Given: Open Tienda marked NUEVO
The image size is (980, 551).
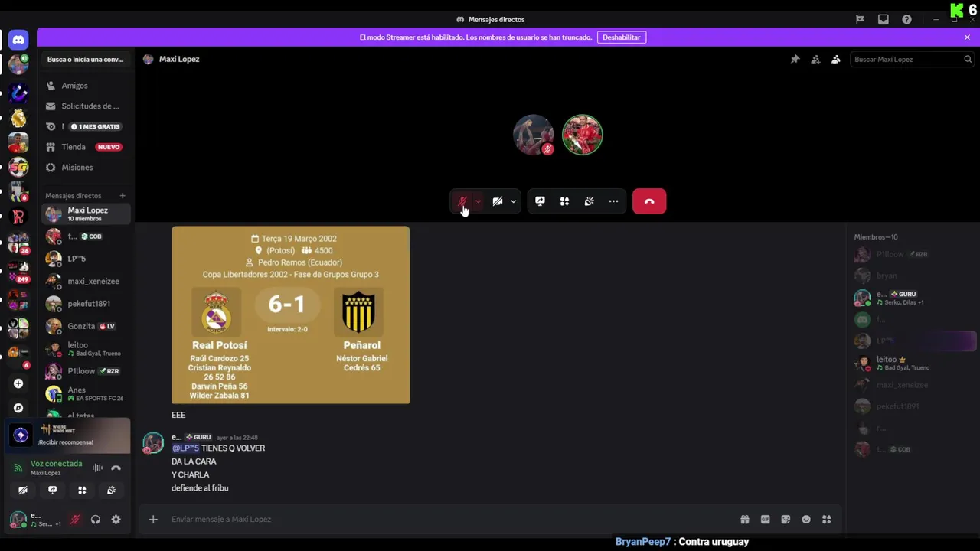Looking at the screenshot, I should (x=85, y=147).
